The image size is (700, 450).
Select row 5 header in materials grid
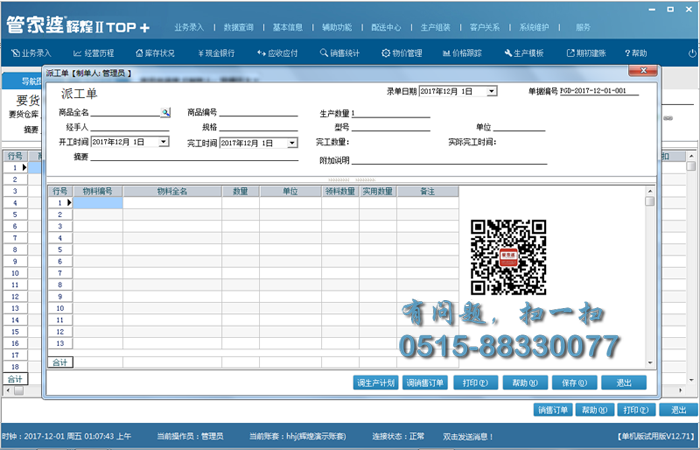[x=60, y=250]
